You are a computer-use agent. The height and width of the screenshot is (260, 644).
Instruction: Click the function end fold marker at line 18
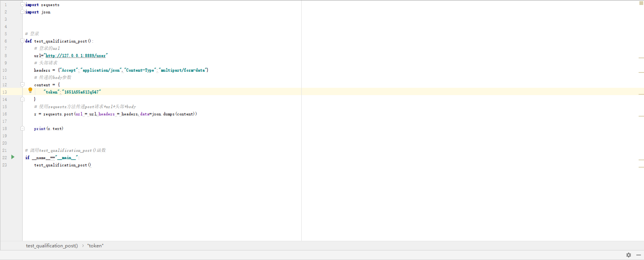click(x=22, y=128)
